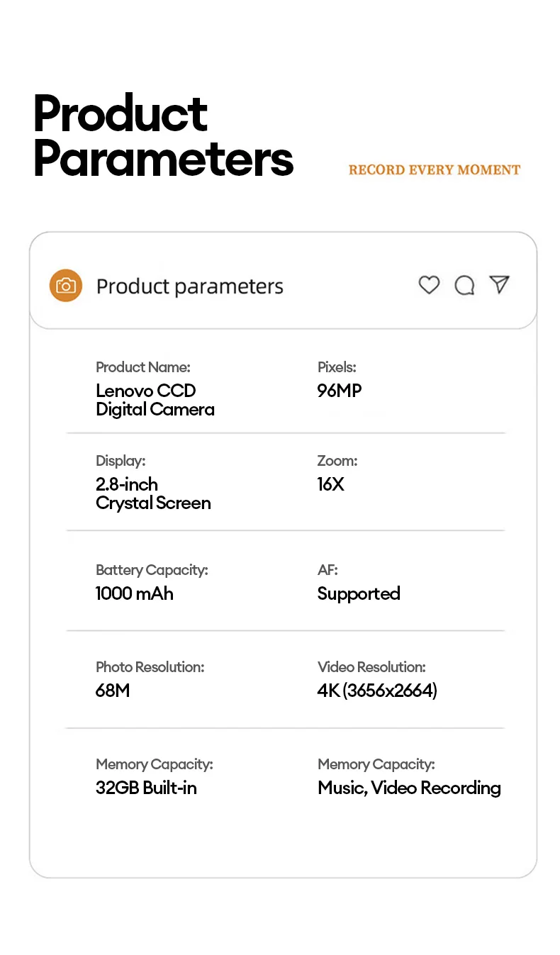Click the Battery Capacity label
This screenshot has height=955, width=560.
click(151, 570)
